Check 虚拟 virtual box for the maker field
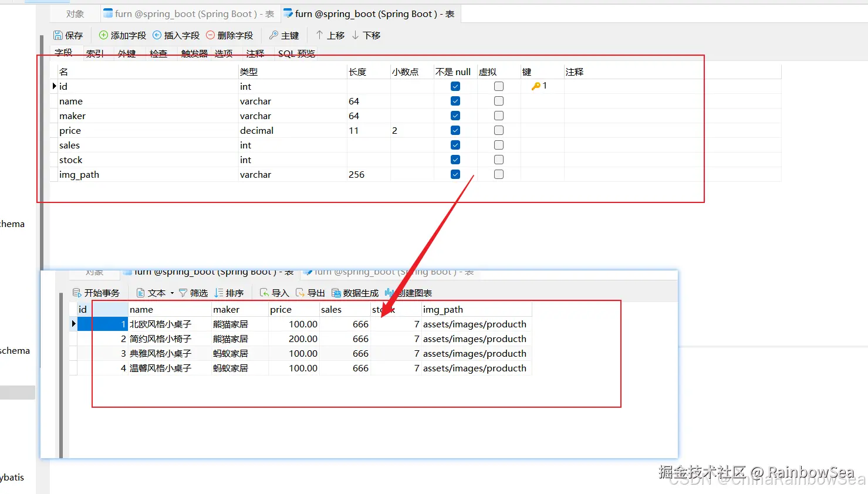The image size is (868, 494). pyautogui.click(x=499, y=116)
